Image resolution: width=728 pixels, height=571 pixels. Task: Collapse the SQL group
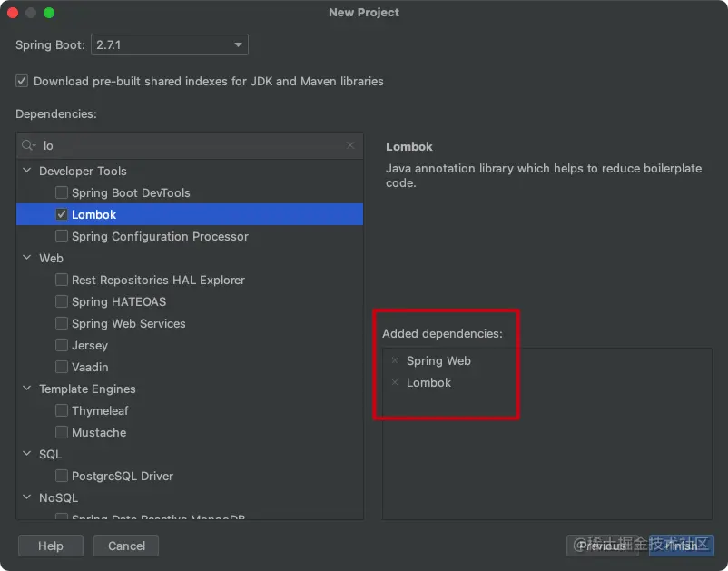pyautogui.click(x=27, y=454)
